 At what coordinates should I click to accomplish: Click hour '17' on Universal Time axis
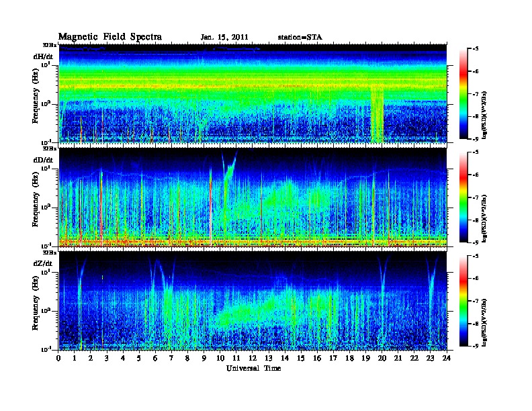coord(334,358)
